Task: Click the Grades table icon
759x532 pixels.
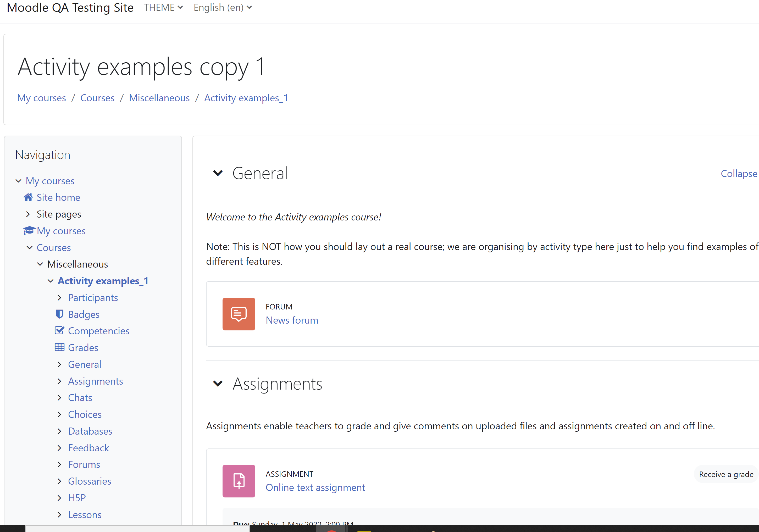Action: pyautogui.click(x=59, y=347)
